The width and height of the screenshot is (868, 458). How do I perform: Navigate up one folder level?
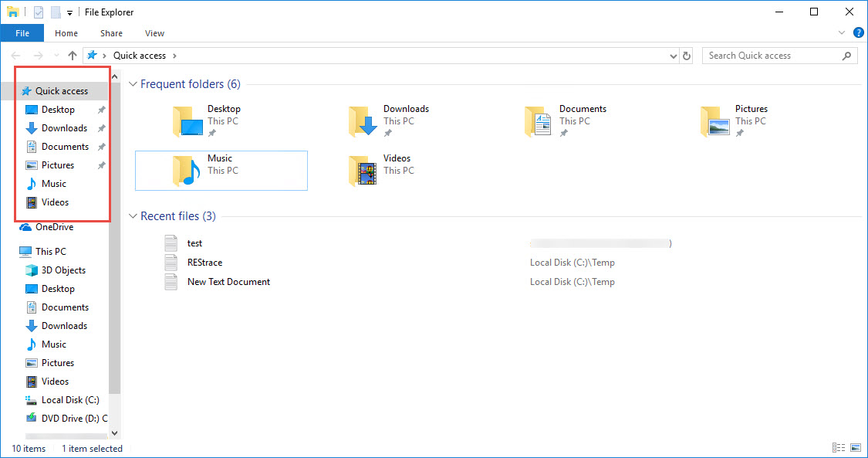[x=72, y=55]
